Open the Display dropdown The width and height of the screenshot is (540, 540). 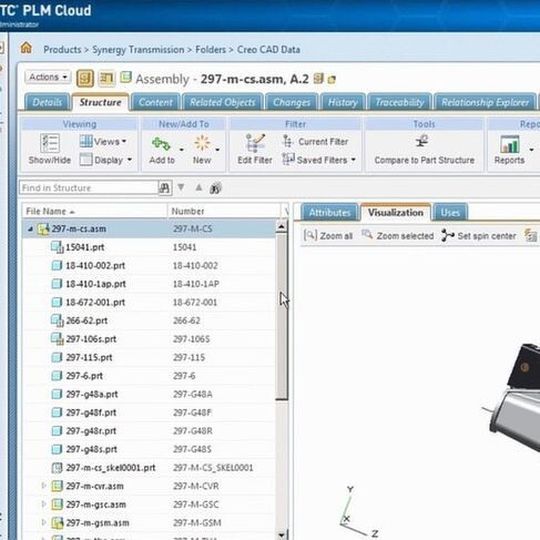(x=106, y=160)
